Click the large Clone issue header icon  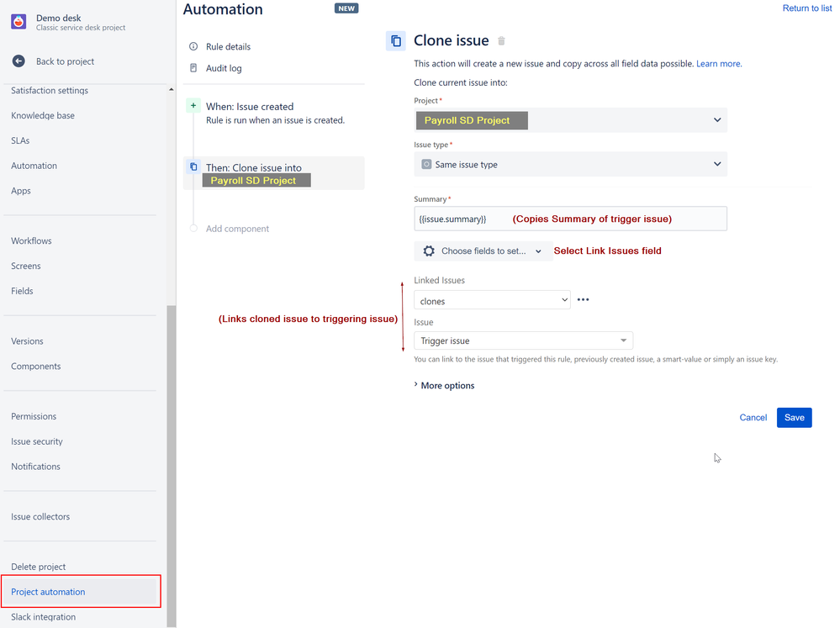click(x=396, y=40)
